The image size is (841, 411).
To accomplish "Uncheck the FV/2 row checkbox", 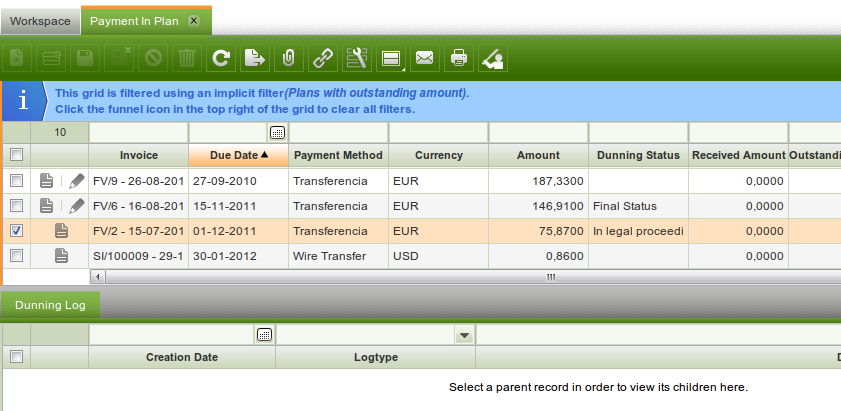I will coord(17,231).
